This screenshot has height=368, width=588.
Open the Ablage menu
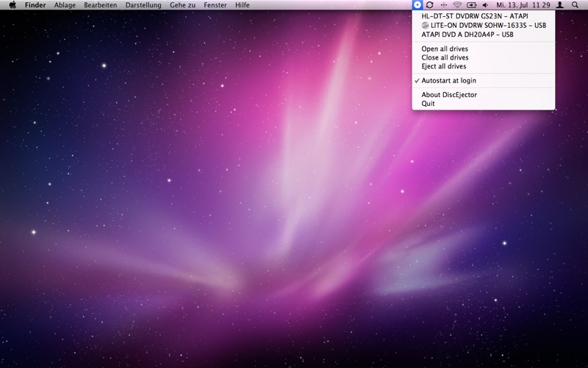(x=65, y=5)
